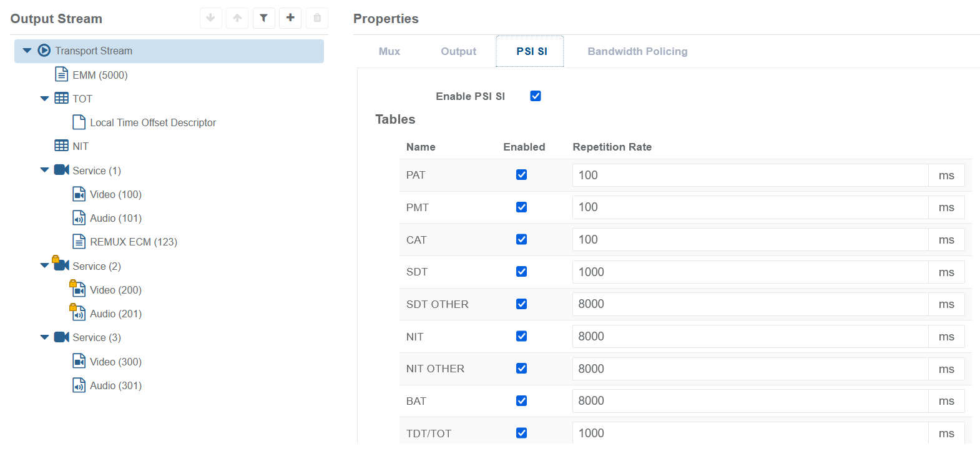Viewport: 980px width, 456px height.
Task: Toggle the SDT OTHER enabled checkbox
Action: 521,304
